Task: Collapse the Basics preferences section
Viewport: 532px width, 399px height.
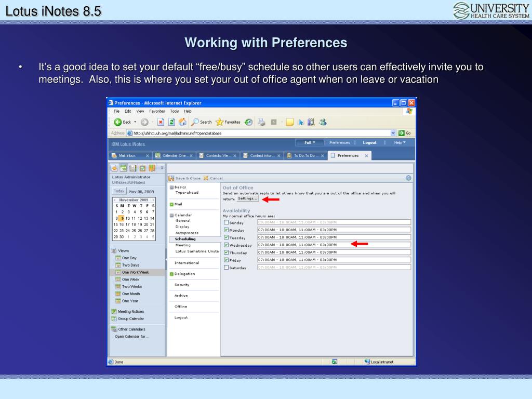Action: [171, 187]
